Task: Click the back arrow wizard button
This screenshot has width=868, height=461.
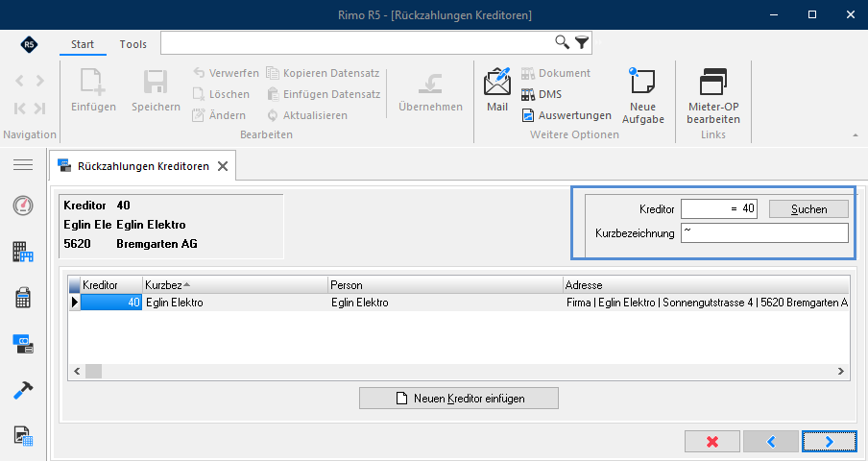Action: click(771, 442)
